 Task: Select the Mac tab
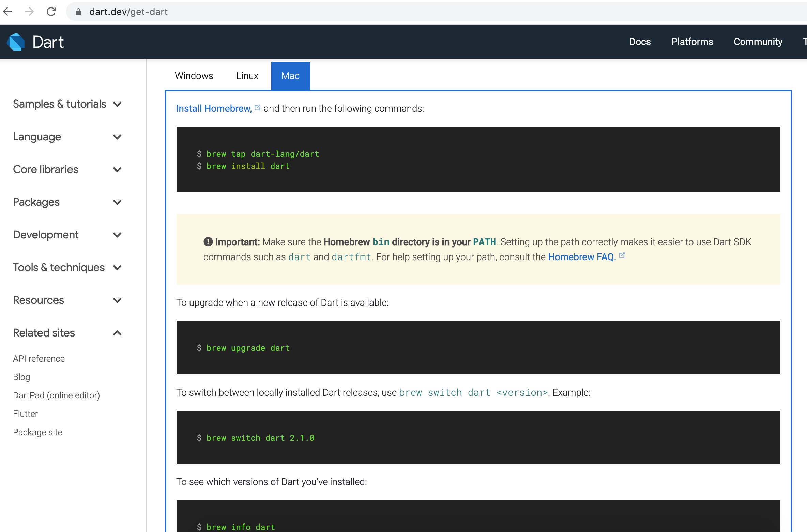point(290,76)
